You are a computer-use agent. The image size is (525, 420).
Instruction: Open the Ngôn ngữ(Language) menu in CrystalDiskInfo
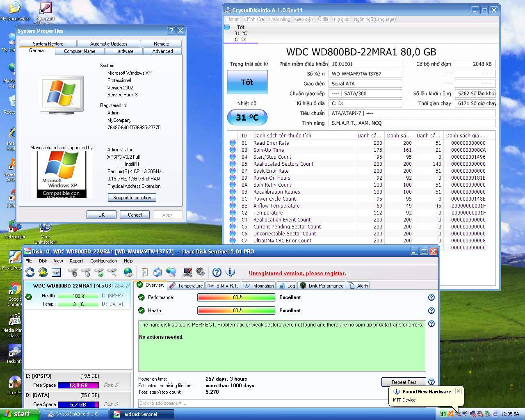[375, 19]
